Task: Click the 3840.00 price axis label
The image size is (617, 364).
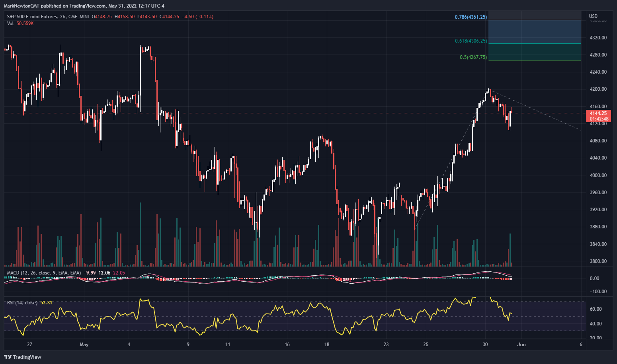Action: coord(599,244)
